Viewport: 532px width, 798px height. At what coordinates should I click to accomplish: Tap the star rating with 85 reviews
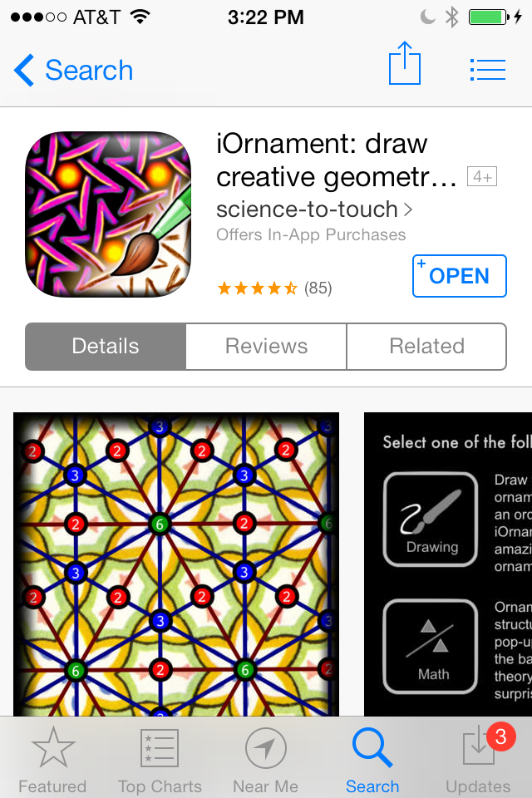click(x=274, y=288)
